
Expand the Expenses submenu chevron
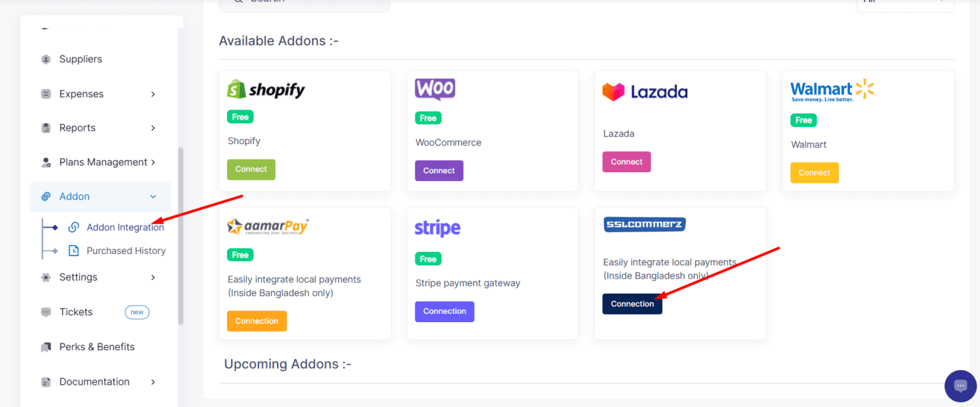[x=153, y=94]
